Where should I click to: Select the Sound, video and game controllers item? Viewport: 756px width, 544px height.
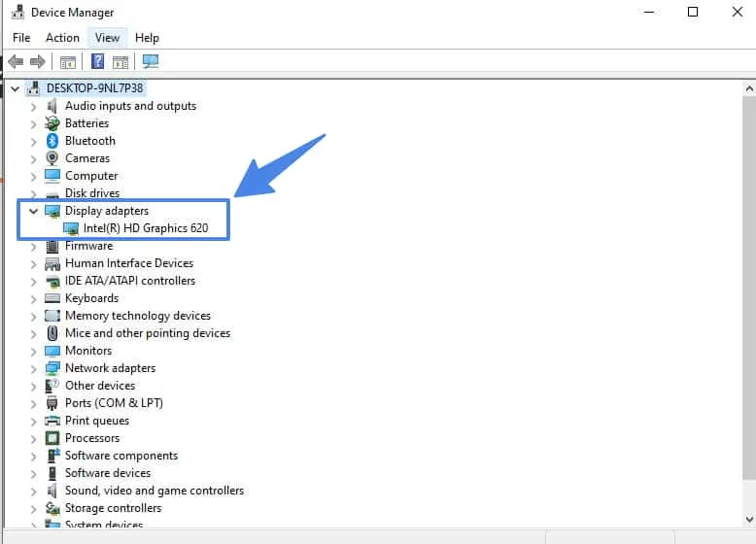[x=154, y=491]
